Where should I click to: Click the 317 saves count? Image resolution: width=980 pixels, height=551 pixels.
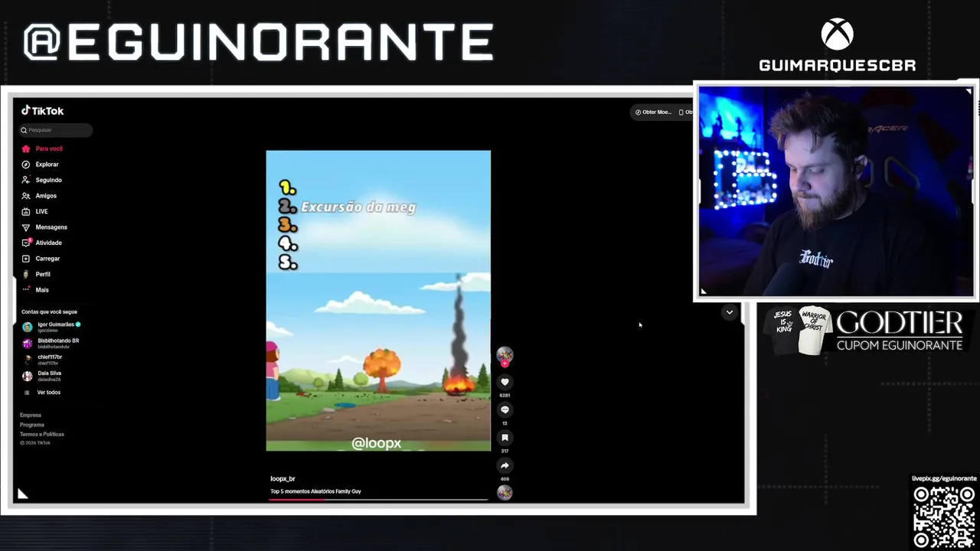pyautogui.click(x=505, y=452)
